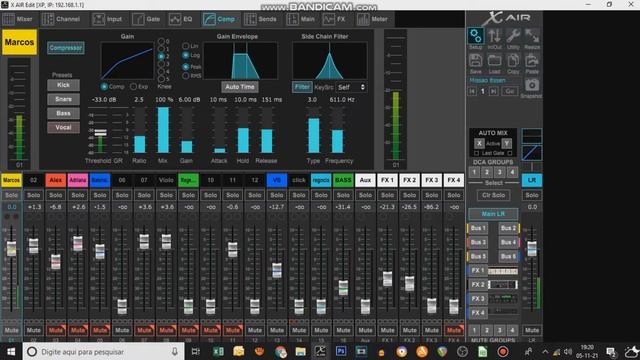This screenshot has height=360, width=640.
Task: Toggle the Compressor on/off button
Action: point(66,48)
